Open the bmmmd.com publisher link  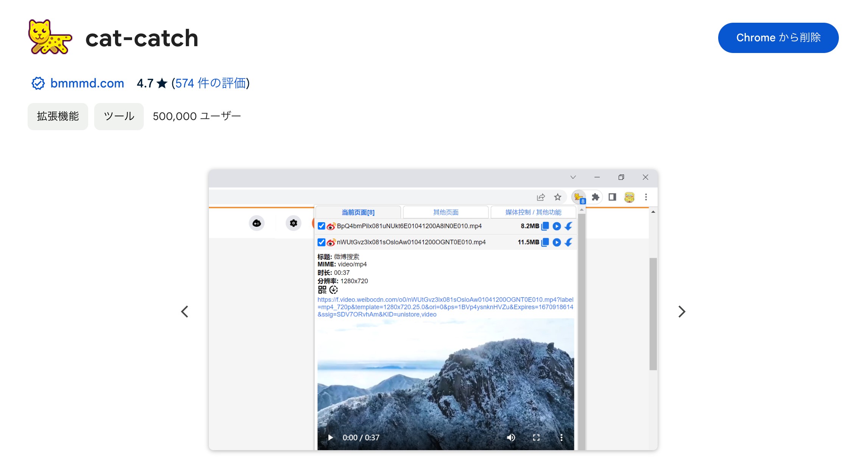tap(87, 83)
